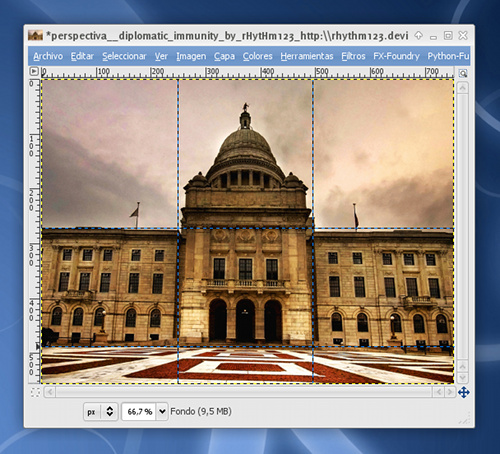Open the Ver menu
Image resolution: width=500 pixels, height=454 pixels.
coord(161,56)
